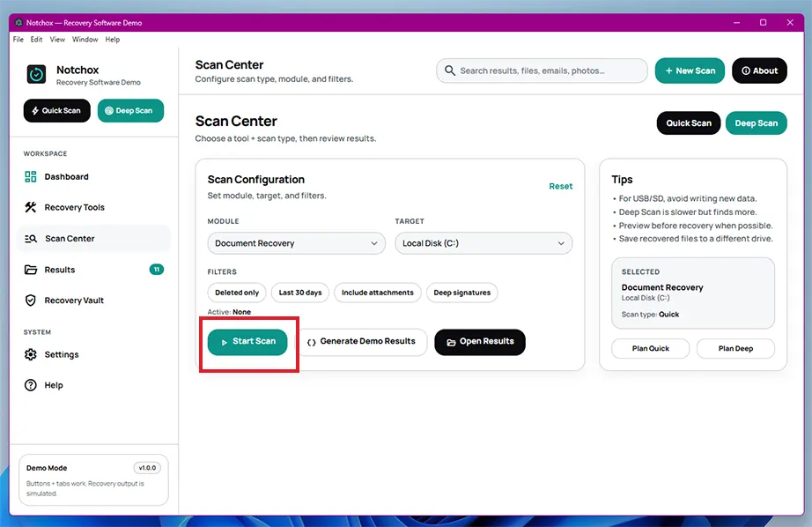Open the Edit menu
Viewport: 812px width, 527px height.
36,40
